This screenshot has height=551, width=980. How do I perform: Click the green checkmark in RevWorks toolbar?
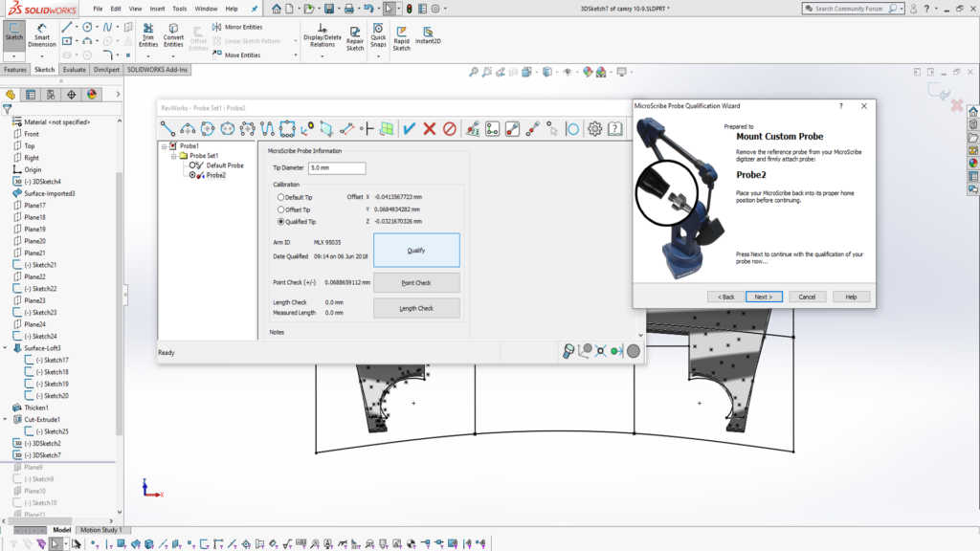pos(409,129)
